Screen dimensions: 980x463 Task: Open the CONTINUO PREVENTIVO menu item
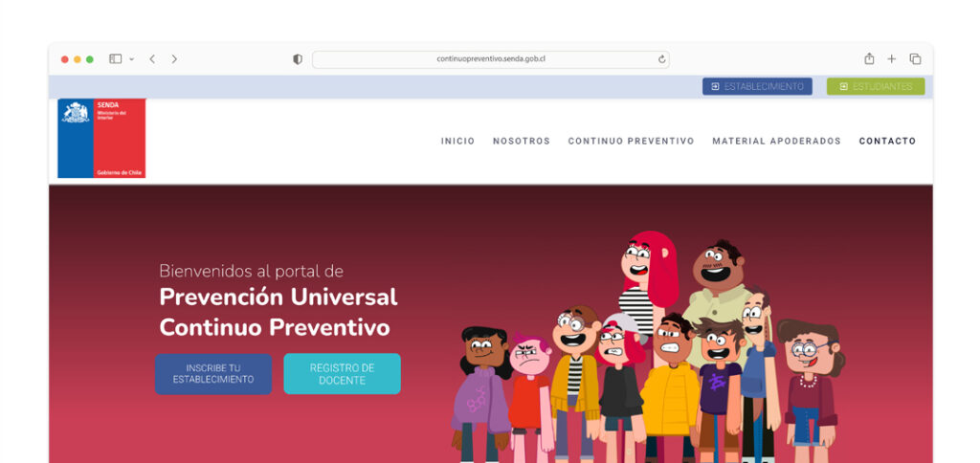pos(632,142)
